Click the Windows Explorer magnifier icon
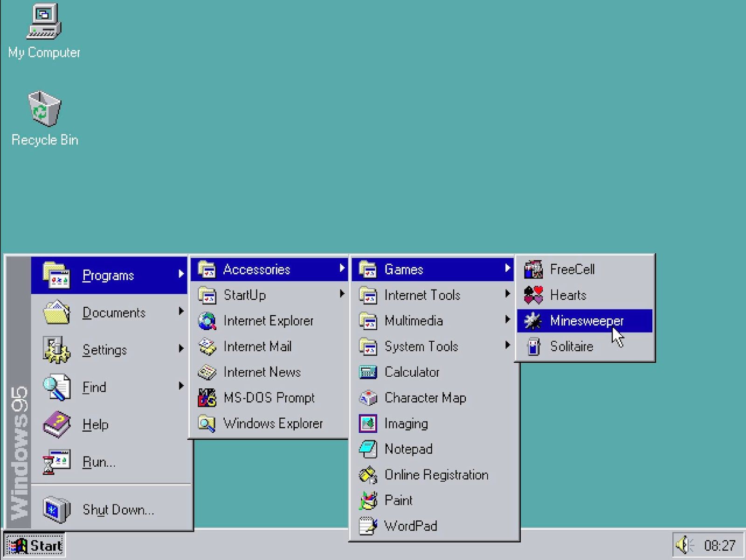Viewport: 746px width, 560px height. (207, 423)
